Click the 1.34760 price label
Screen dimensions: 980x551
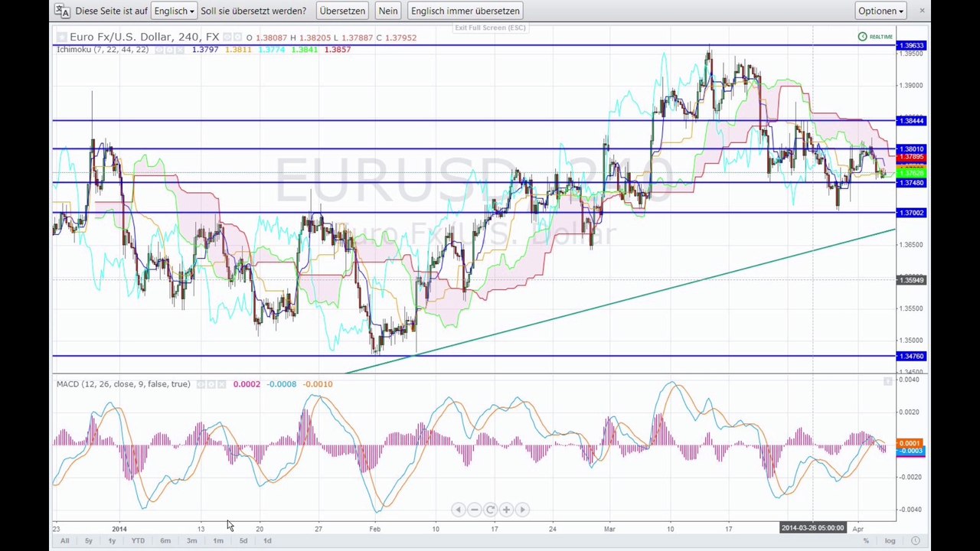(x=912, y=357)
